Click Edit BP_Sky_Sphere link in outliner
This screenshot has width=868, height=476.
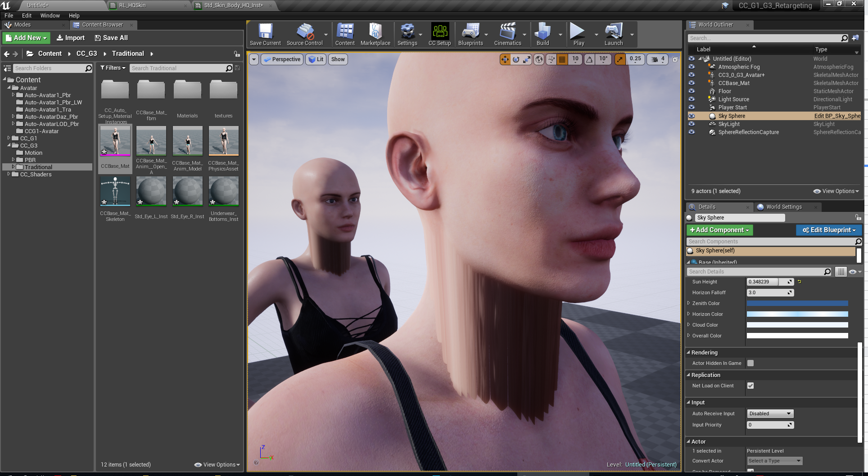pos(837,116)
